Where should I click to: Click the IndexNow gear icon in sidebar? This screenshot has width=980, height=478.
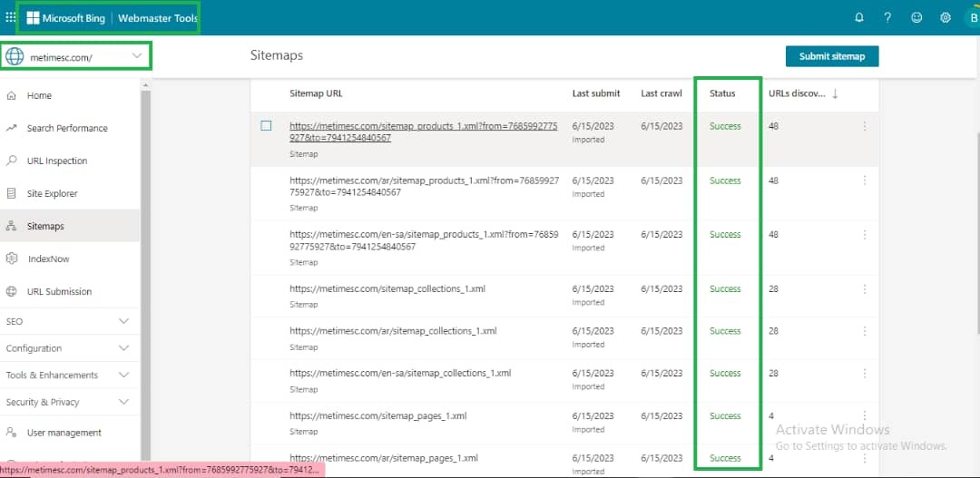tap(12, 259)
